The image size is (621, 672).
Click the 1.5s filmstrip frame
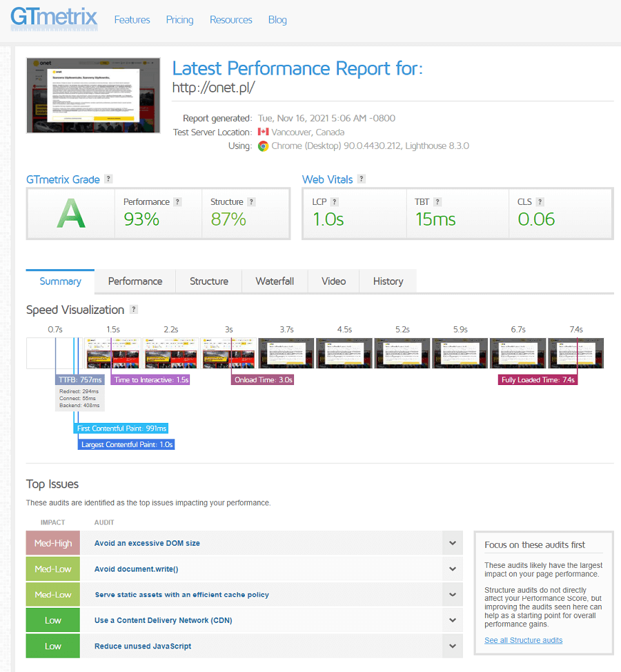(112, 353)
